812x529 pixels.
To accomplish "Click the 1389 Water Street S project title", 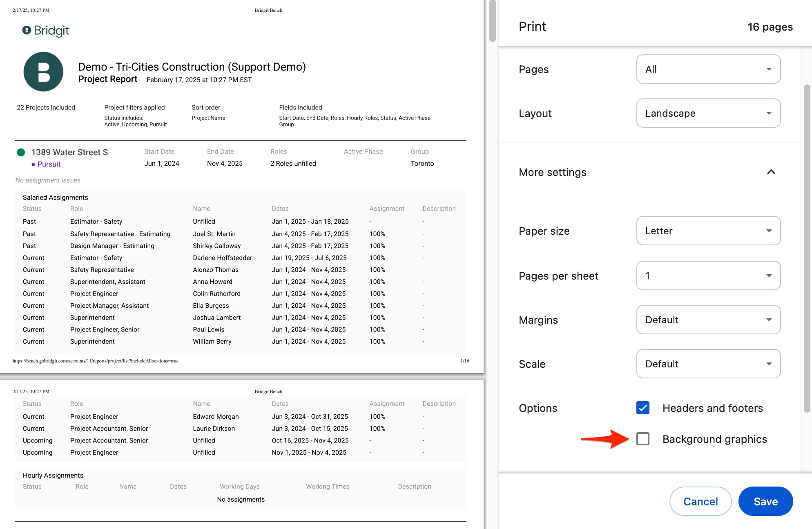I will click(69, 152).
